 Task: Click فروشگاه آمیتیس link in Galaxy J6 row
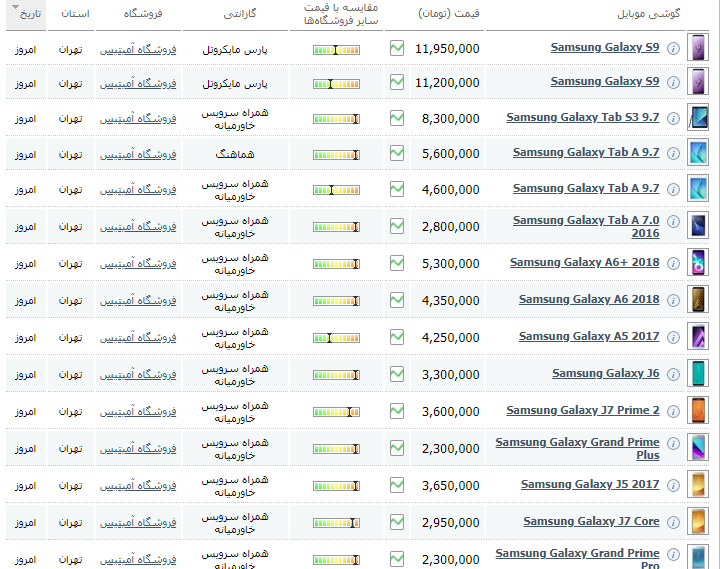[x=138, y=374]
